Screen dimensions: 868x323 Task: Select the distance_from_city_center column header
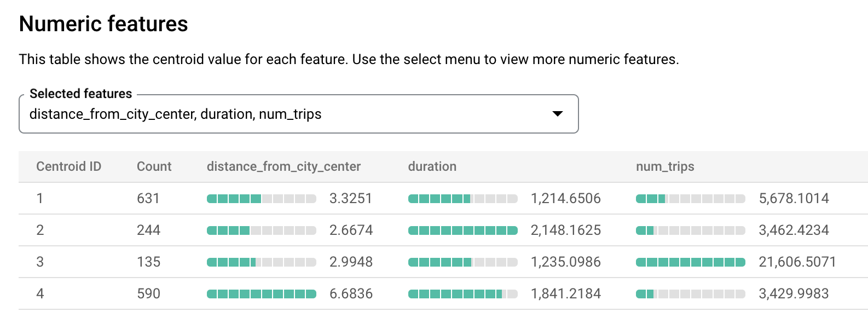283,166
